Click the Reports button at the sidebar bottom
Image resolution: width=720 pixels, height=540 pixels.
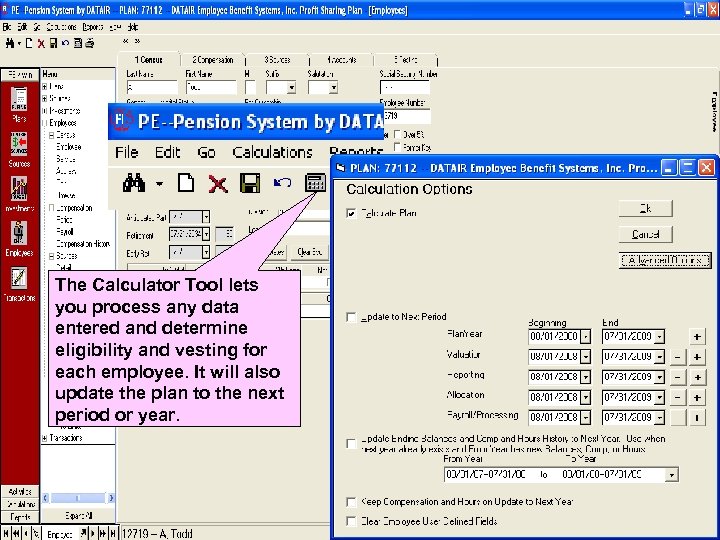20,517
